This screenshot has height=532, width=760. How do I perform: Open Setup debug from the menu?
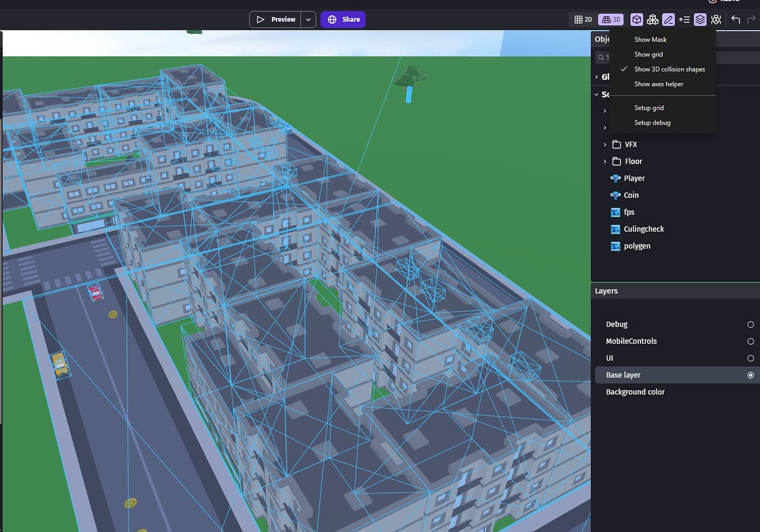[x=652, y=122]
